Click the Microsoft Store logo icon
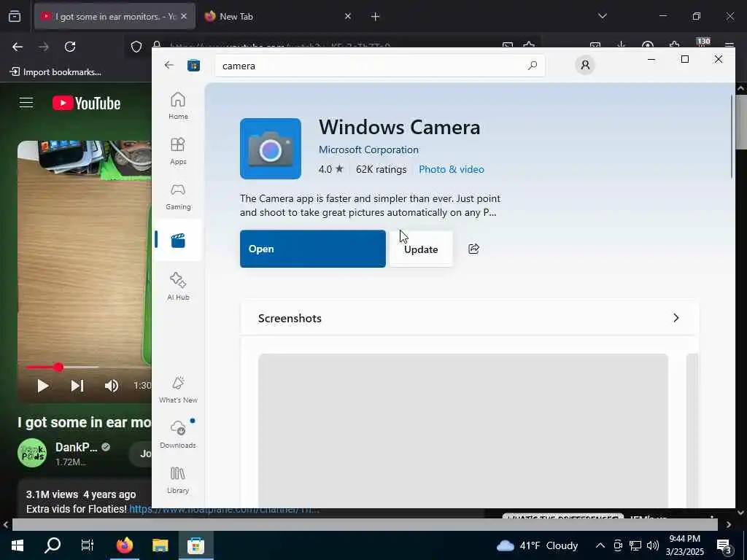747x560 pixels. click(x=193, y=65)
